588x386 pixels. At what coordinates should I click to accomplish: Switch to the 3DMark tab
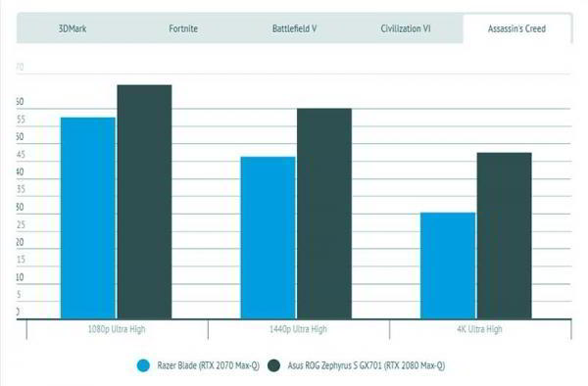pyautogui.click(x=73, y=28)
